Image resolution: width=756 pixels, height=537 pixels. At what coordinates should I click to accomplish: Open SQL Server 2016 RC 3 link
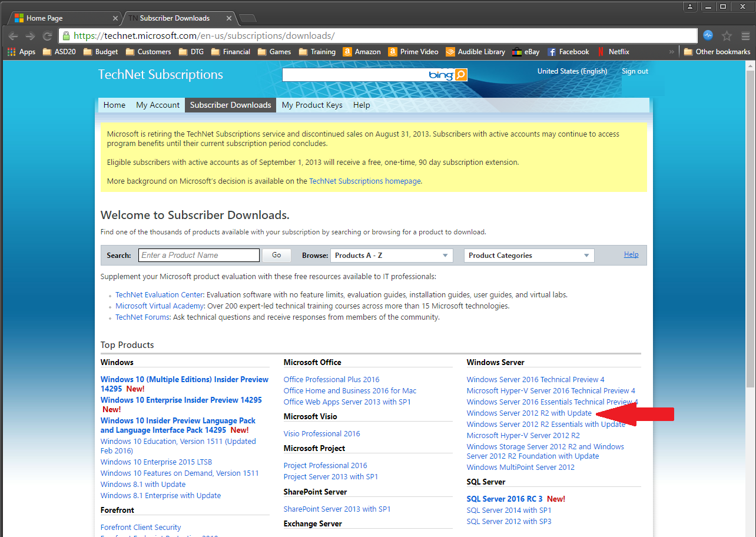pos(505,499)
